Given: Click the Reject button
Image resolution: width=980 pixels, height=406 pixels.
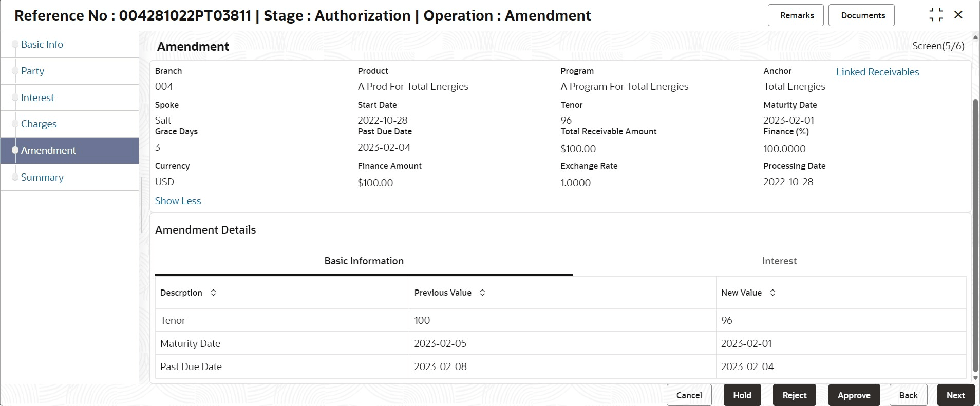Looking at the screenshot, I should coord(794,395).
